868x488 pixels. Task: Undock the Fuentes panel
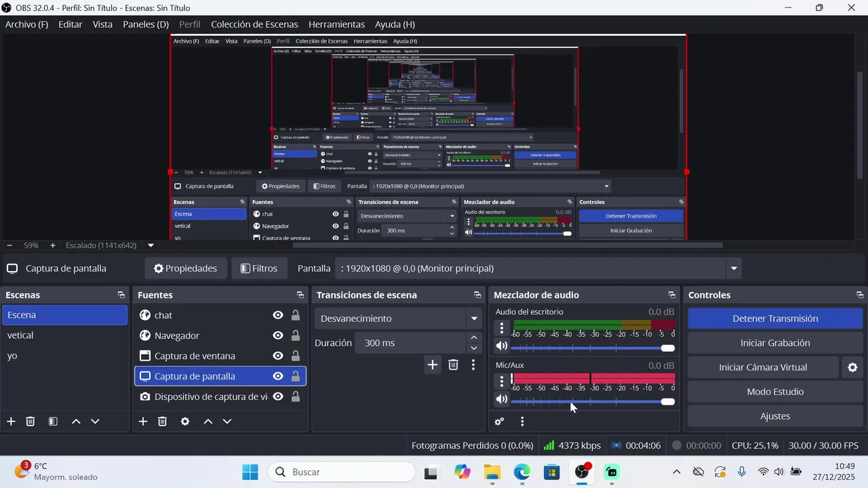(x=300, y=295)
